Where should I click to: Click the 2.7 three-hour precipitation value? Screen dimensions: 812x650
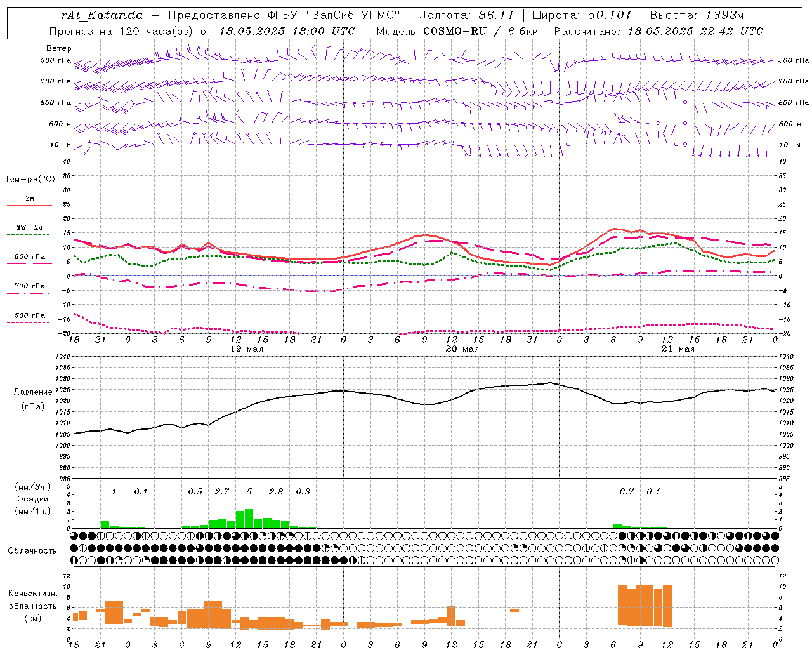222,492
